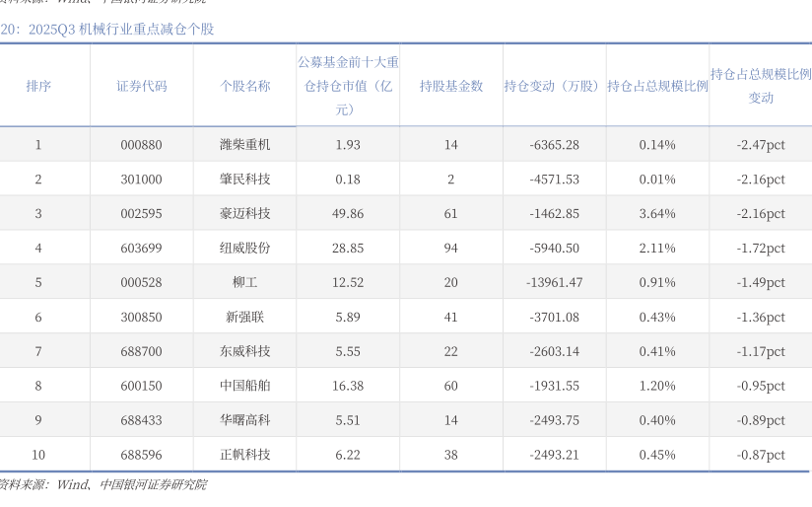The width and height of the screenshot is (812, 507).
Task: Click the 证券代码 column header
Action: pos(141,86)
